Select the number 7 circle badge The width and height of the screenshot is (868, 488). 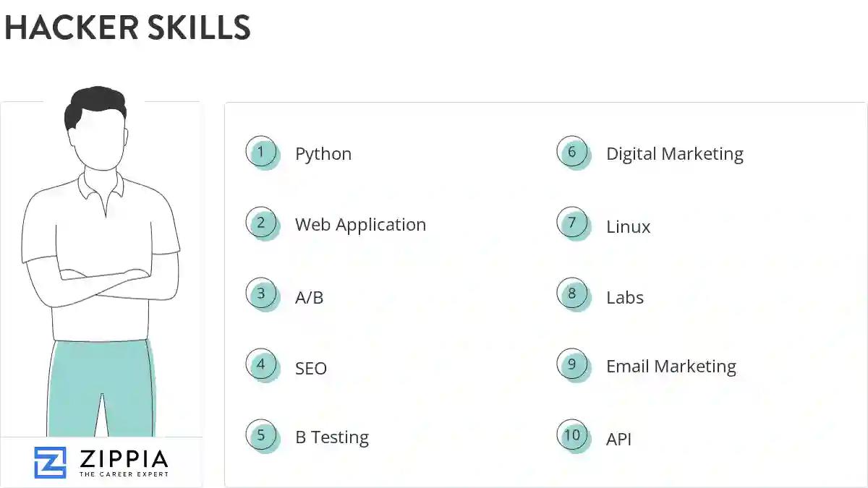572,223
